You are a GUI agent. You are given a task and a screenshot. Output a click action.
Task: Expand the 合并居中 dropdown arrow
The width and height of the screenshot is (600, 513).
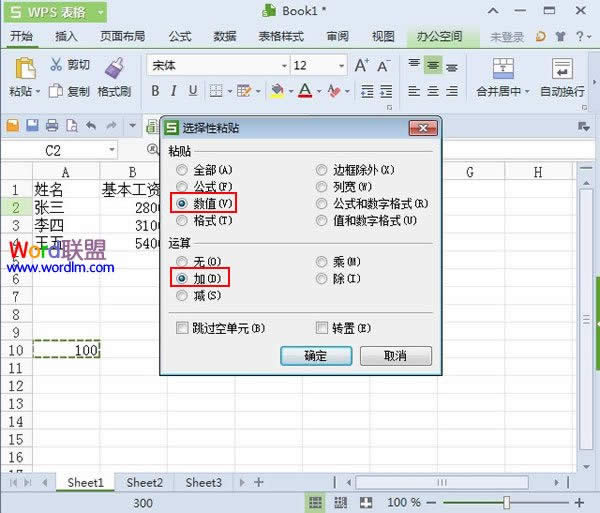527,92
